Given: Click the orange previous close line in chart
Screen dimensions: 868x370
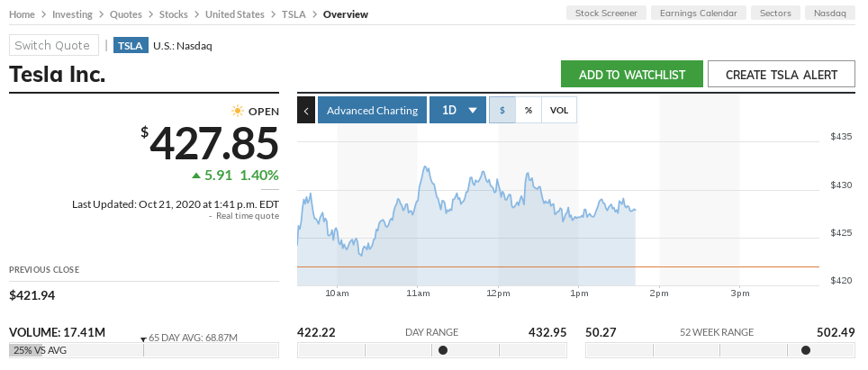Looking at the screenshot, I should (558, 266).
